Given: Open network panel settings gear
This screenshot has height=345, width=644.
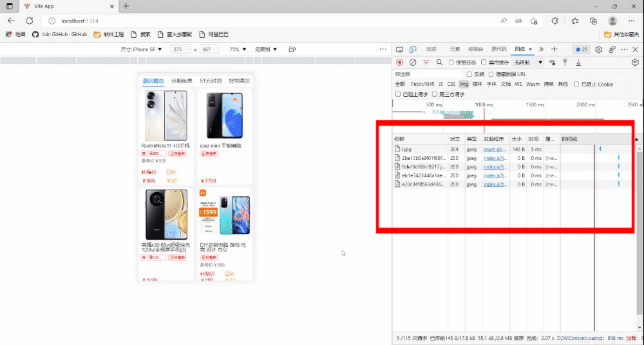Looking at the screenshot, I should (x=635, y=63).
